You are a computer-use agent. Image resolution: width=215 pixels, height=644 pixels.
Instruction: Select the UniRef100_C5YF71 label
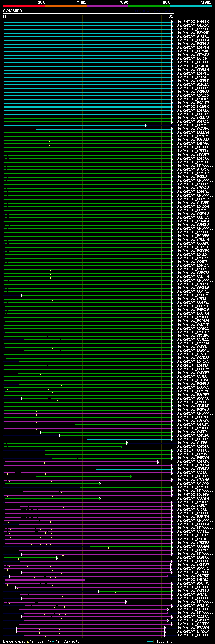tap(193, 136)
